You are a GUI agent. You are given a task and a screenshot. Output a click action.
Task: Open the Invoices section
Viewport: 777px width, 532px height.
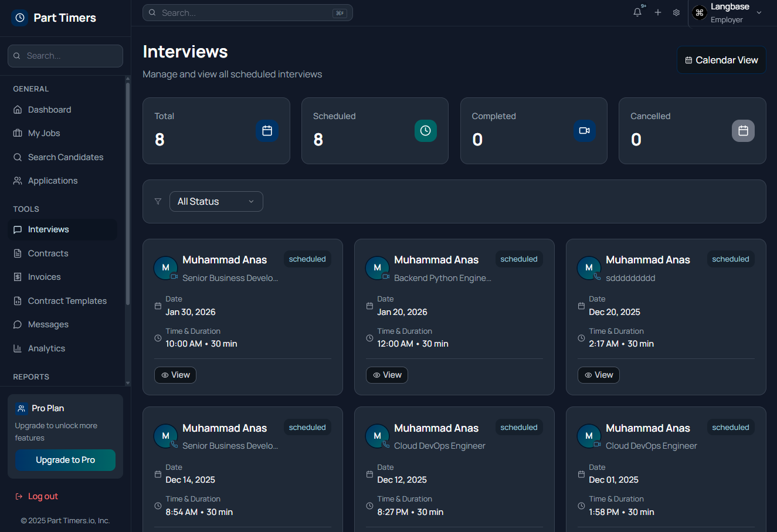pyautogui.click(x=44, y=276)
